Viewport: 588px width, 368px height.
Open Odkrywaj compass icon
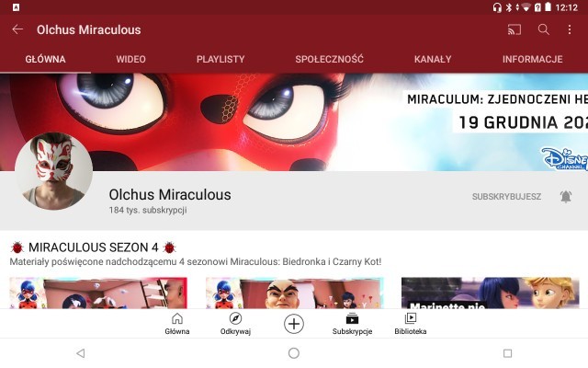(x=235, y=324)
